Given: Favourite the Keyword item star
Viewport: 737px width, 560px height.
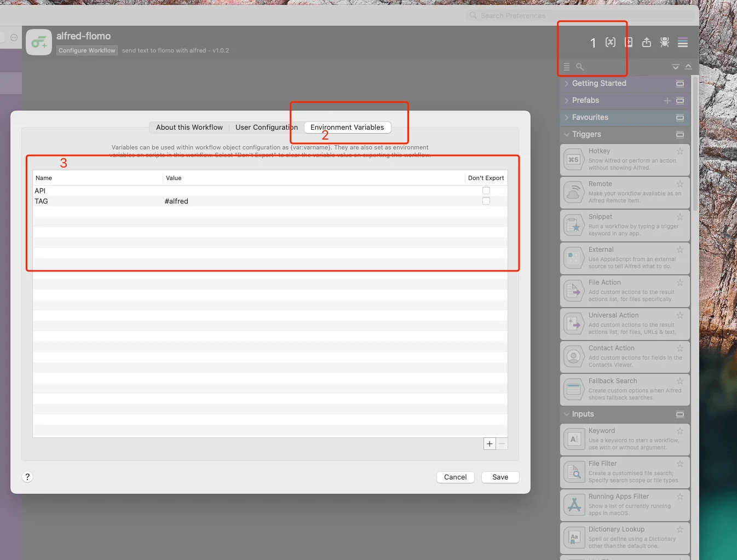Looking at the screenshot, I should click(680, 431).
